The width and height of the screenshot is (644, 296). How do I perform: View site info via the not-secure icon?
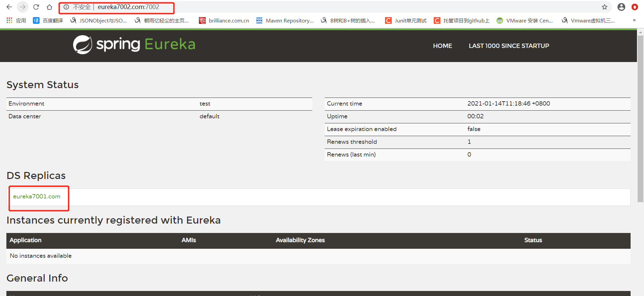coord(66,7)
